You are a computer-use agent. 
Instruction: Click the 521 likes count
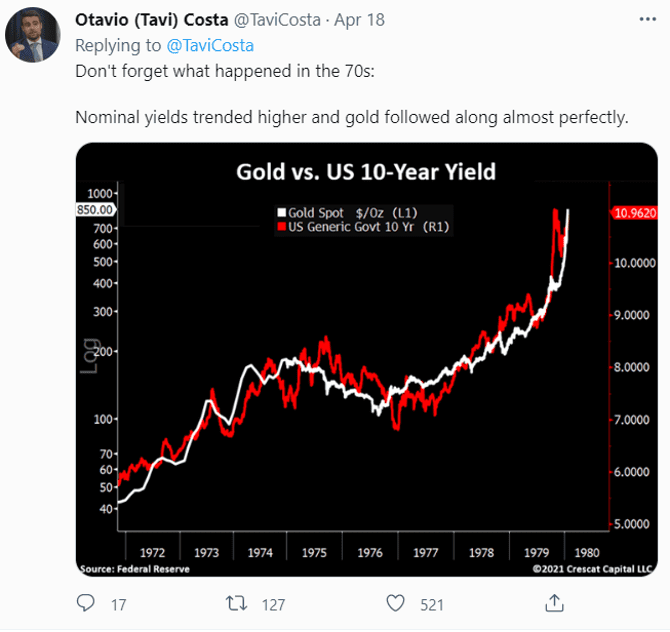coord(432,604)
